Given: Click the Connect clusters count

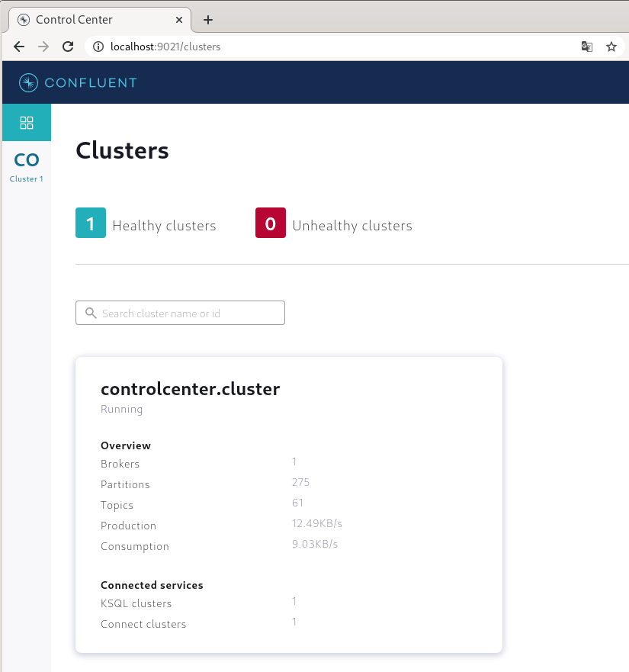Looking at the screenshot, I should [x=294, y=622].
